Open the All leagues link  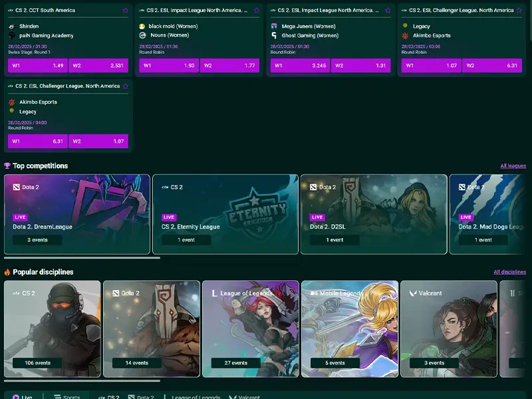pos(513,166)
